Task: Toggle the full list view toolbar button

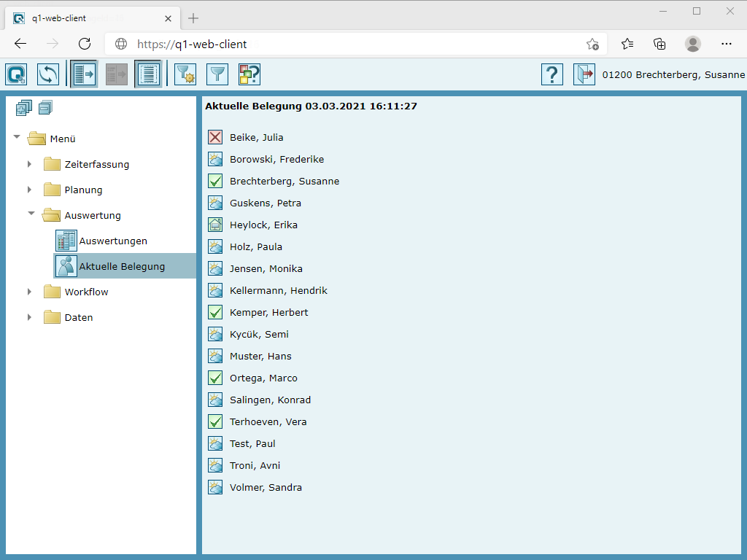Action: coord(148,74)
